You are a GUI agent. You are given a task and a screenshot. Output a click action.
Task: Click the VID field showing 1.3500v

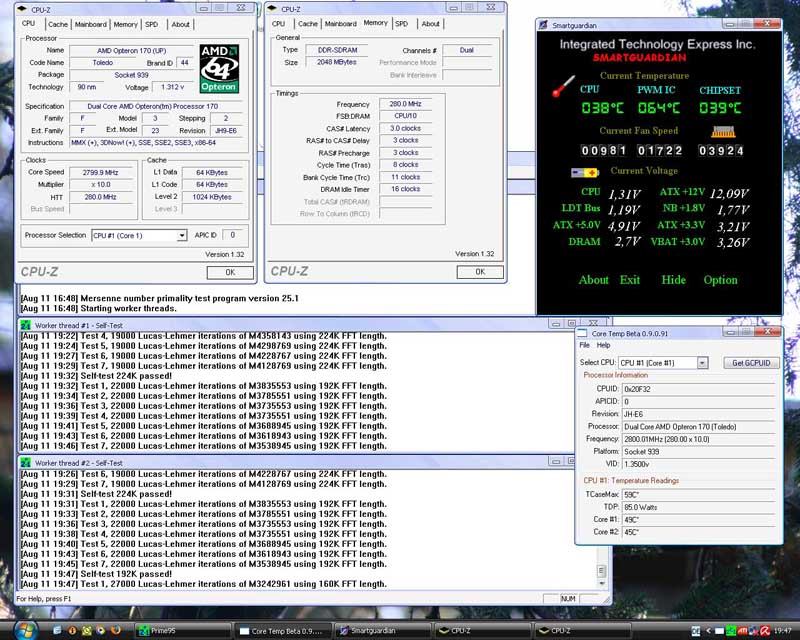pyautogui.click(x=698, y=464)
